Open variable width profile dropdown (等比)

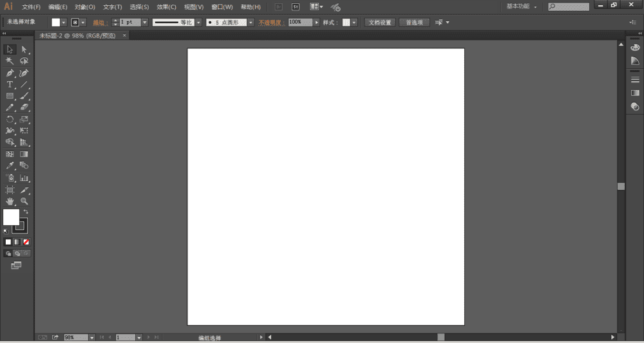coord(198,23)
